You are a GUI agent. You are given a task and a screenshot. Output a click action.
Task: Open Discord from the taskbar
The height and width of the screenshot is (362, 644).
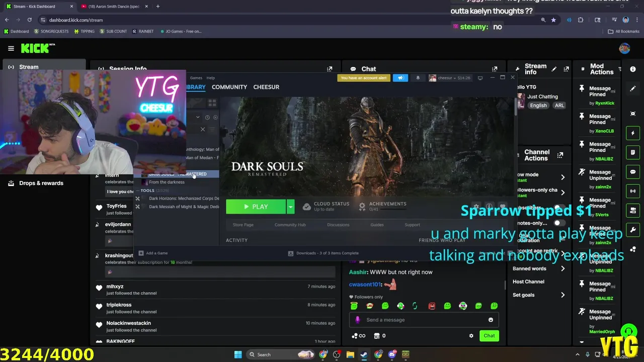392,354
